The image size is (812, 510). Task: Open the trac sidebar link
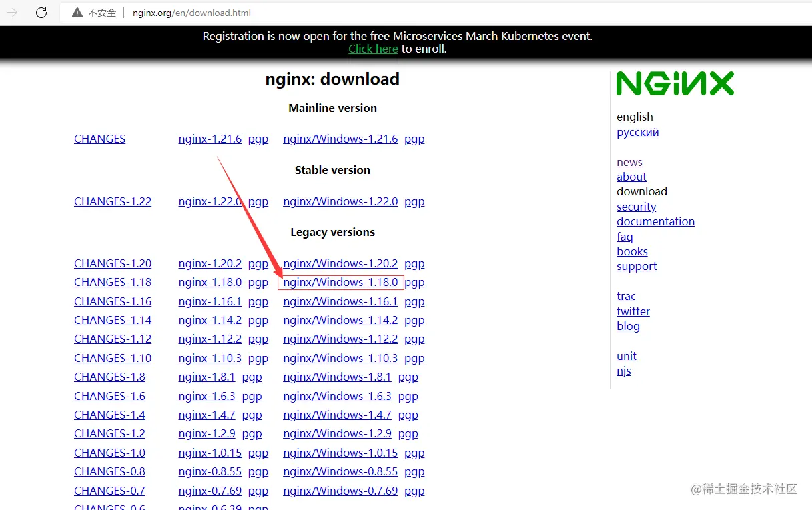(x=626, y=296)
